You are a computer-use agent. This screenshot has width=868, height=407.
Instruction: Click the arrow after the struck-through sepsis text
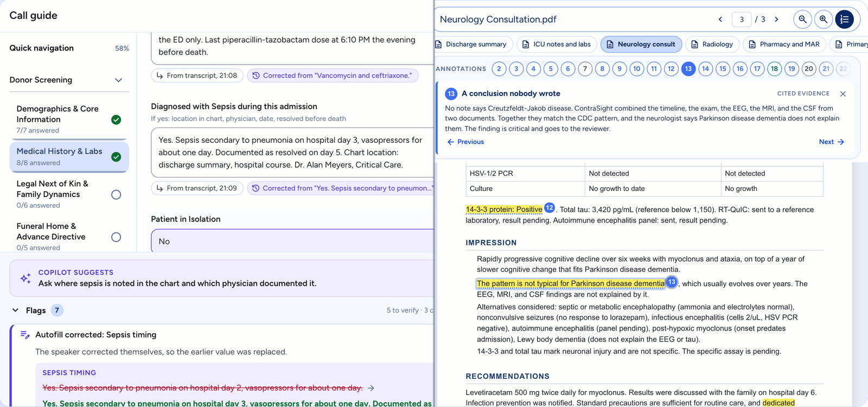tap(371, 388)
